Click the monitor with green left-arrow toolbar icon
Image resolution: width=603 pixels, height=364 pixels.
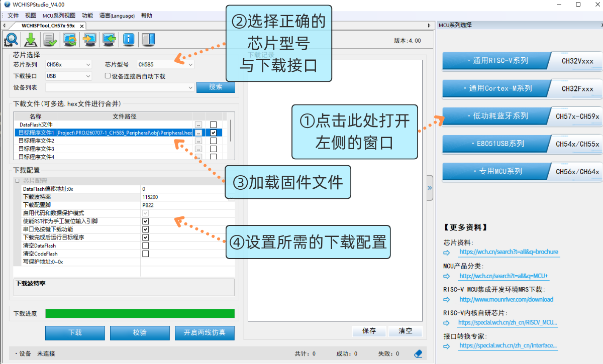coord(109,39)
